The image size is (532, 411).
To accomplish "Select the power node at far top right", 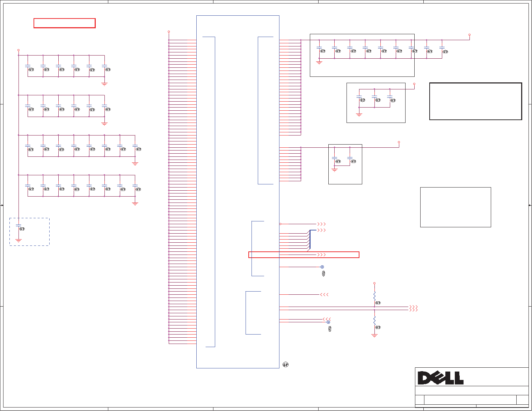I will [469, 35].
